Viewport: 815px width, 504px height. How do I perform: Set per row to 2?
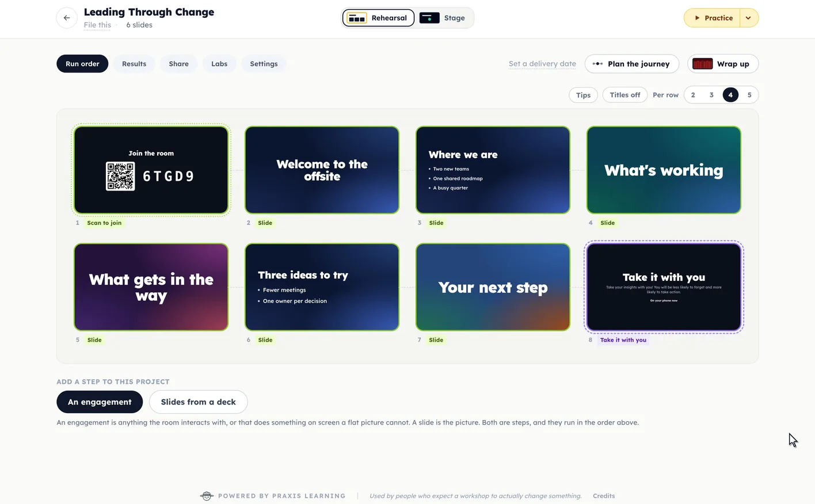(693, 95)
